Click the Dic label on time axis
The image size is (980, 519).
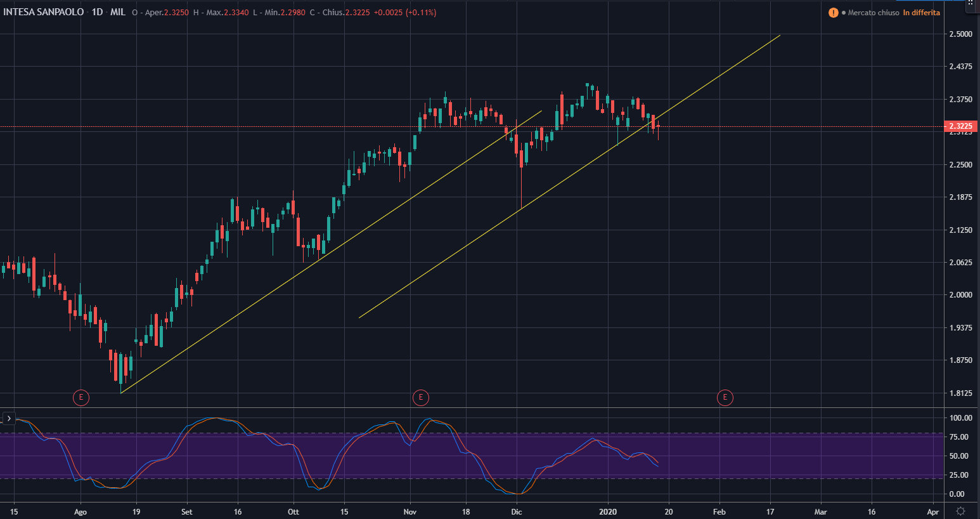(517, 511)
